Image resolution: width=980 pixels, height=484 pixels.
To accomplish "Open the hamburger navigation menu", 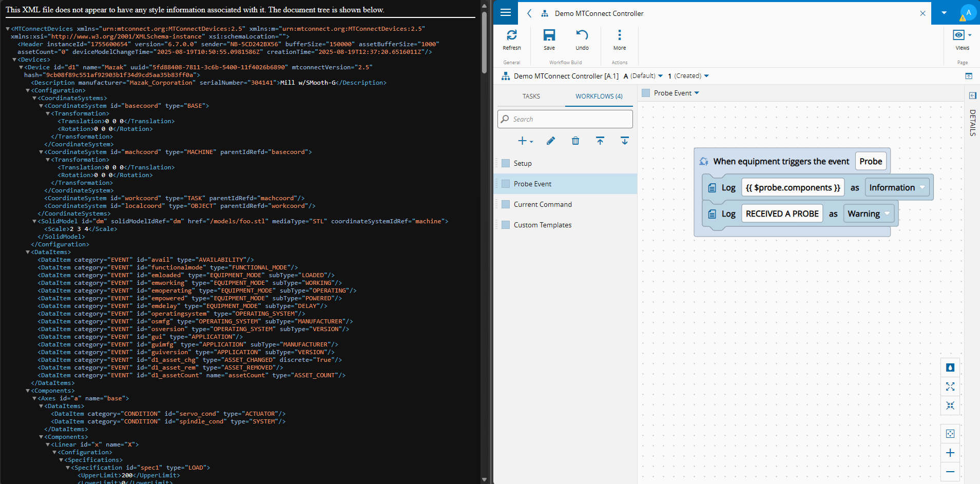I will pos(506,12).
